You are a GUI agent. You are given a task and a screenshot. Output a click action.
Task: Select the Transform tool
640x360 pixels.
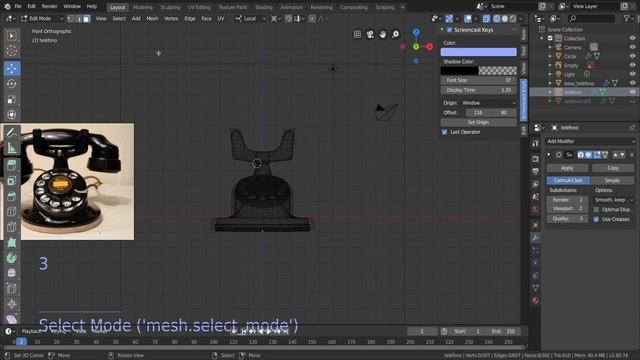coord(11,115)
